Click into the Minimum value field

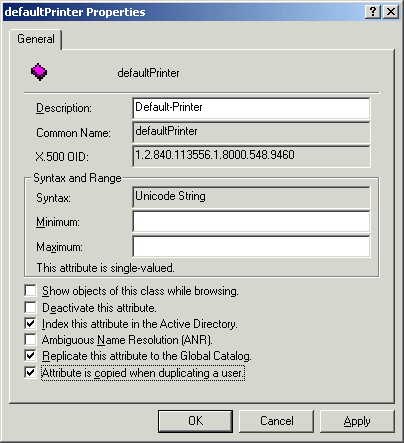251,221
